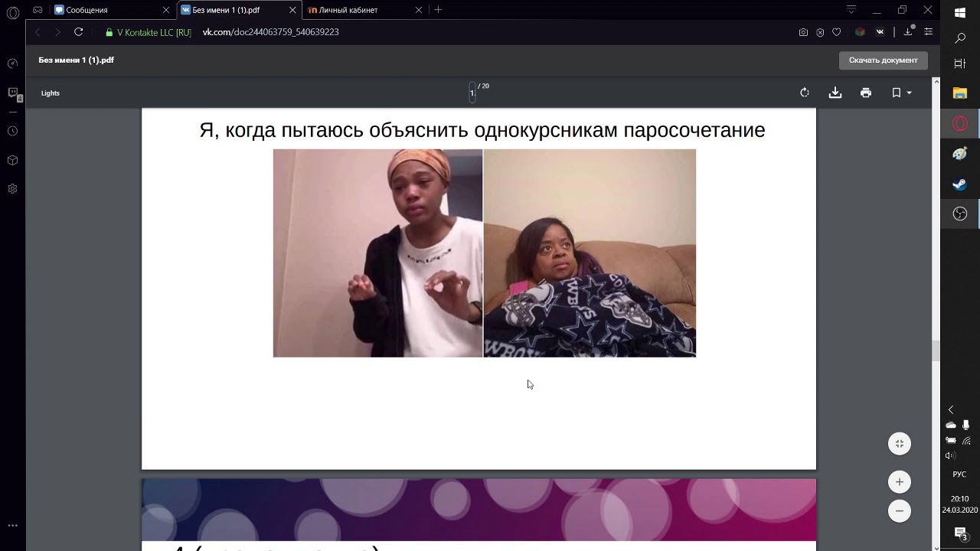Open Task View on taskbar
This screenshot has height=551, width=980.
click(960, 64)
